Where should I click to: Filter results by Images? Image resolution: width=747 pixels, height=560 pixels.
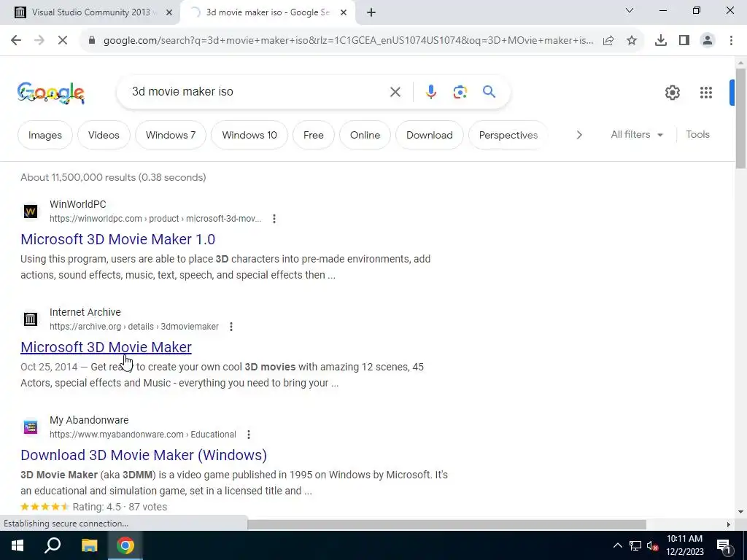45,135
